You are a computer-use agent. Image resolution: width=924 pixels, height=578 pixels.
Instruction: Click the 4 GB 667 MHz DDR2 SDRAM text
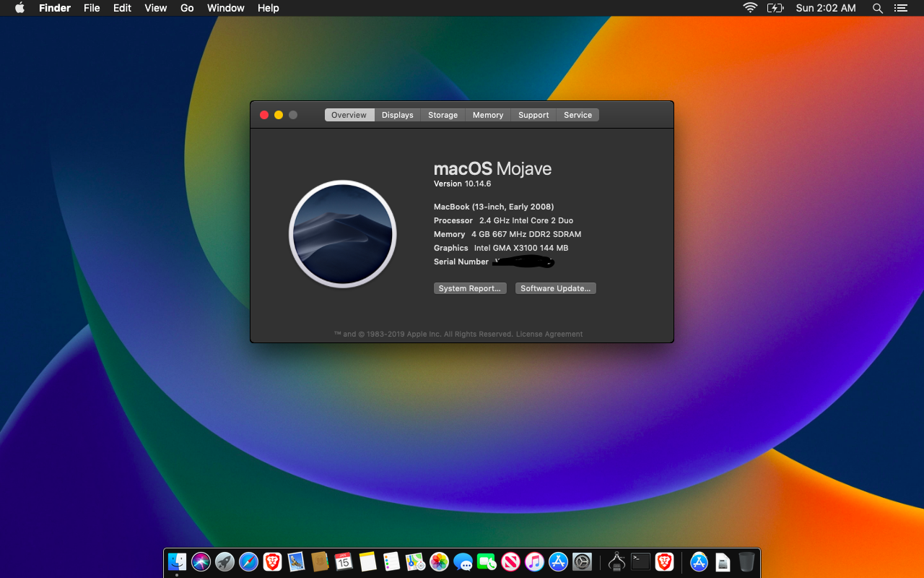point(526,234)
